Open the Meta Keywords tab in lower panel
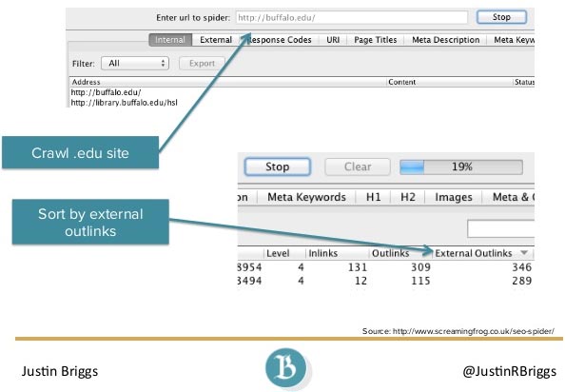565x392 pixels. (x=306, y=197)
